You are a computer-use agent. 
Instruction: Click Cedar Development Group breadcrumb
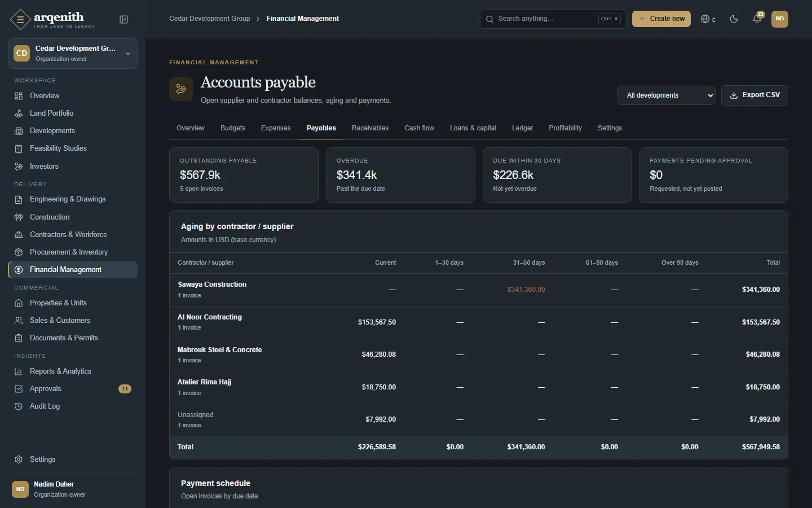click(210, 19)
